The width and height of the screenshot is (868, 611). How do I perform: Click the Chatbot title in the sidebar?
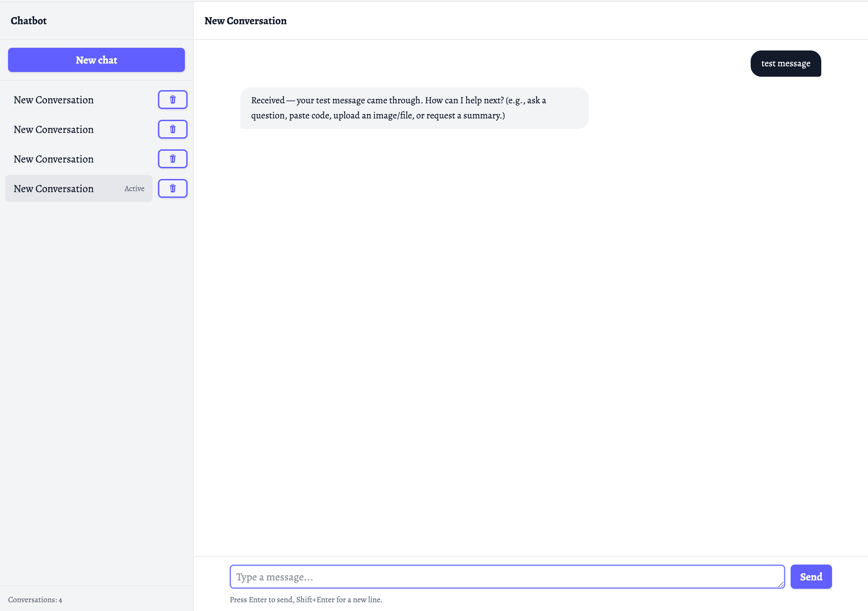click(28, 21)
